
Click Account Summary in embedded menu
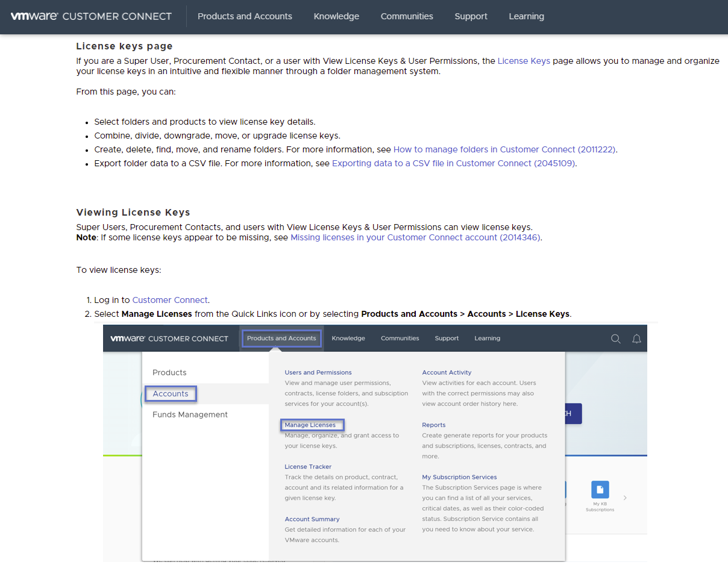click(312, 519)
